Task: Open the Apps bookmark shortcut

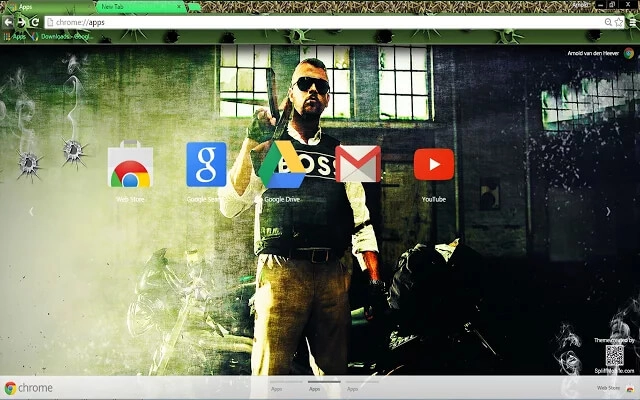Action: tap(15, 37)
